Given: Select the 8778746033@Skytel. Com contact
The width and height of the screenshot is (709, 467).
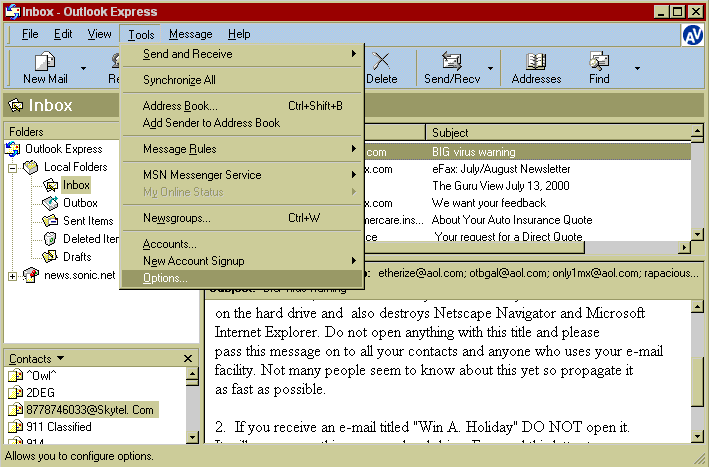Looking at the screenshot, I should (90, 410).
